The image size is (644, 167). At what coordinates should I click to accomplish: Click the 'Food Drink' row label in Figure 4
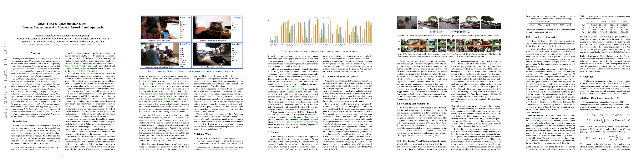coord(399,42)
